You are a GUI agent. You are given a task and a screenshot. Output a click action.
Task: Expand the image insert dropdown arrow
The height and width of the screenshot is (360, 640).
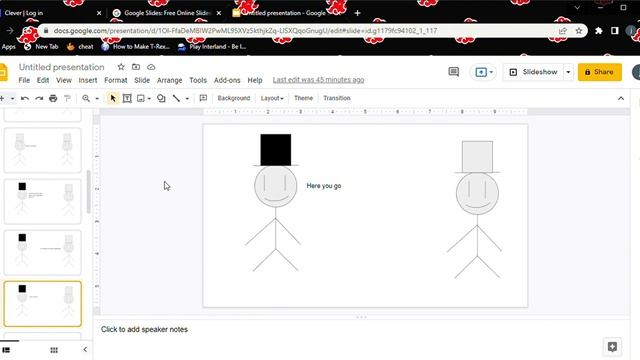point(149,99)
